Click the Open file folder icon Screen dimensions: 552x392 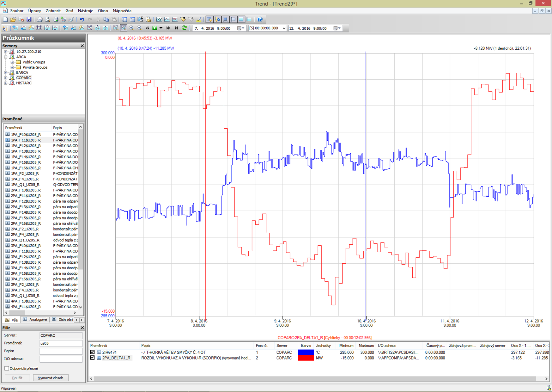pyautogui.click(x=13, y=19)
